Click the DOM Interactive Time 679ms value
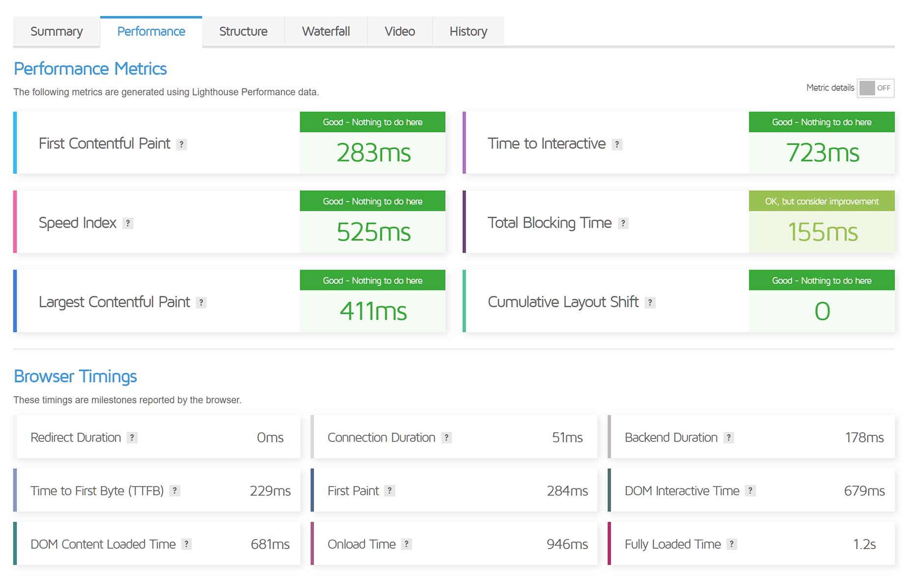 [864, 490]
